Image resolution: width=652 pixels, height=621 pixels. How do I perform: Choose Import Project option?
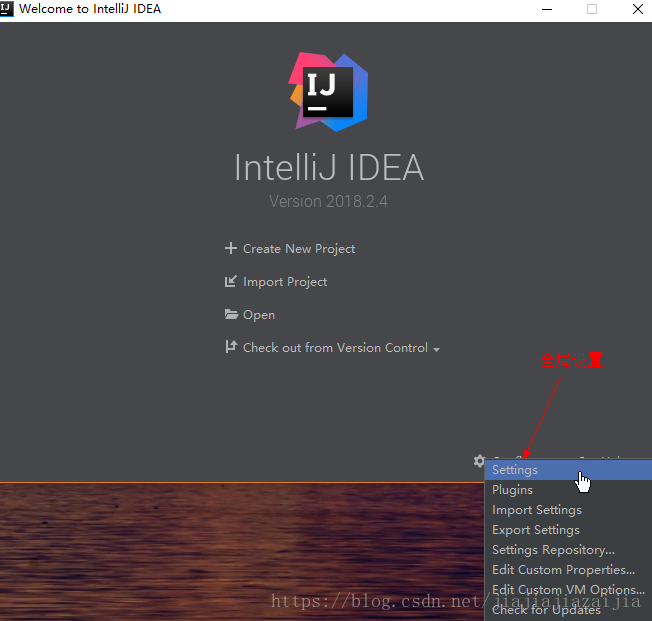pos(285,282)
